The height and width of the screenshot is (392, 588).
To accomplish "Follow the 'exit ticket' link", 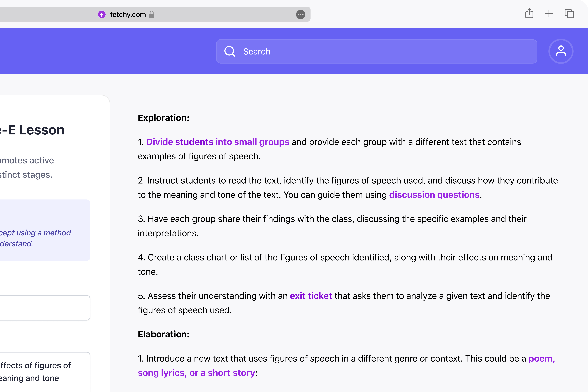I will 311,296.
